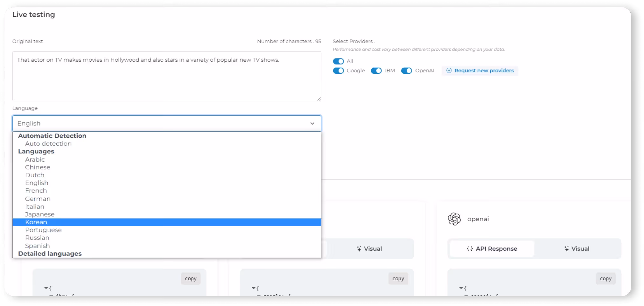This screenshot has width=644, height=306.
Task: Click the braces icon on API Response tab
Action: (x=470, y=249)
